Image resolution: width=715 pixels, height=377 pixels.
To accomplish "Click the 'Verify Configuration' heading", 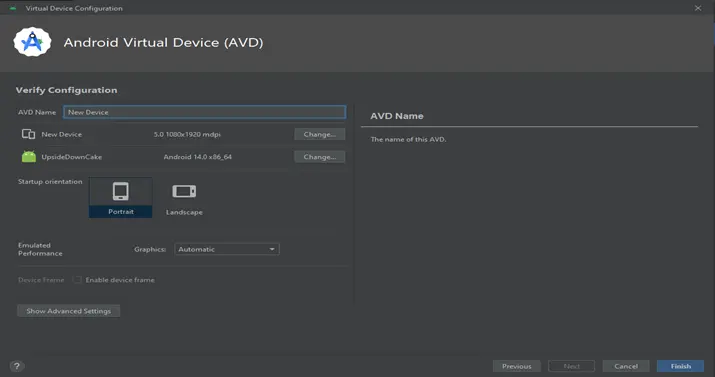I will point(67,90).
